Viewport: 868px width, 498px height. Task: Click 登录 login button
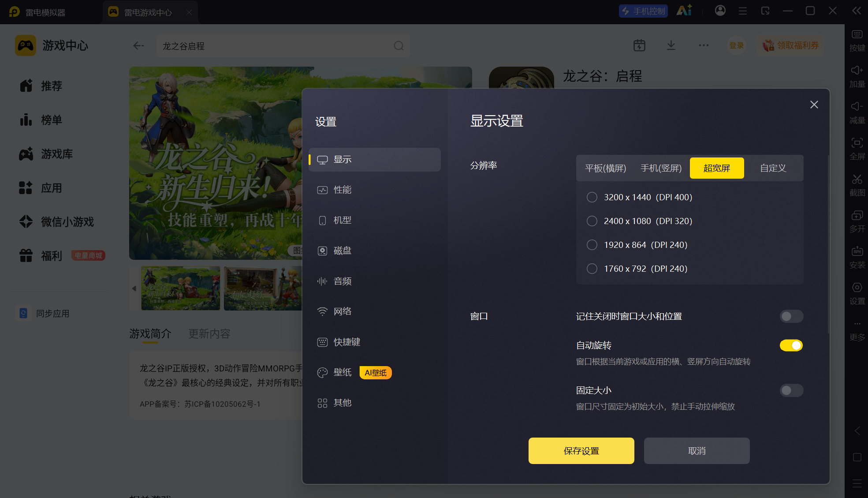click(x=736, y=45)
